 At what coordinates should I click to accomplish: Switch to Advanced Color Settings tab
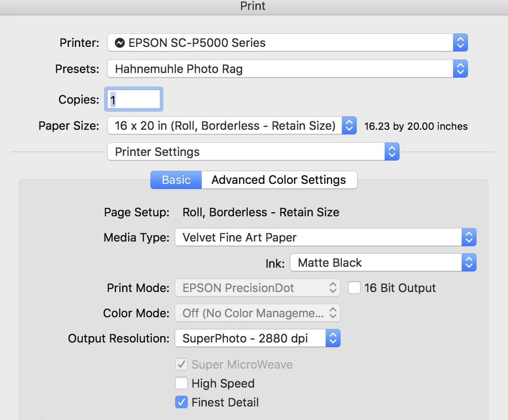[x=279, y=180]
